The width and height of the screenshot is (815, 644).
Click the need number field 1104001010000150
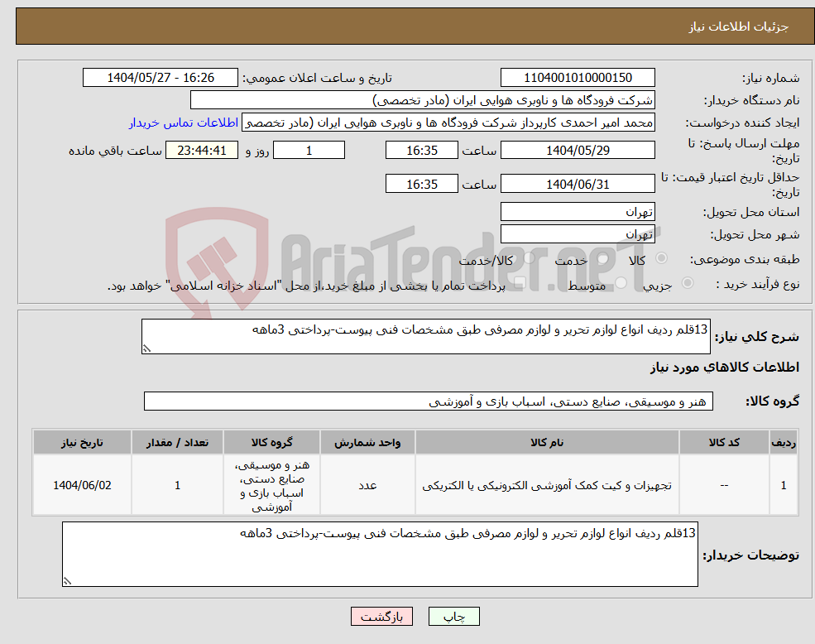point(578,78)
